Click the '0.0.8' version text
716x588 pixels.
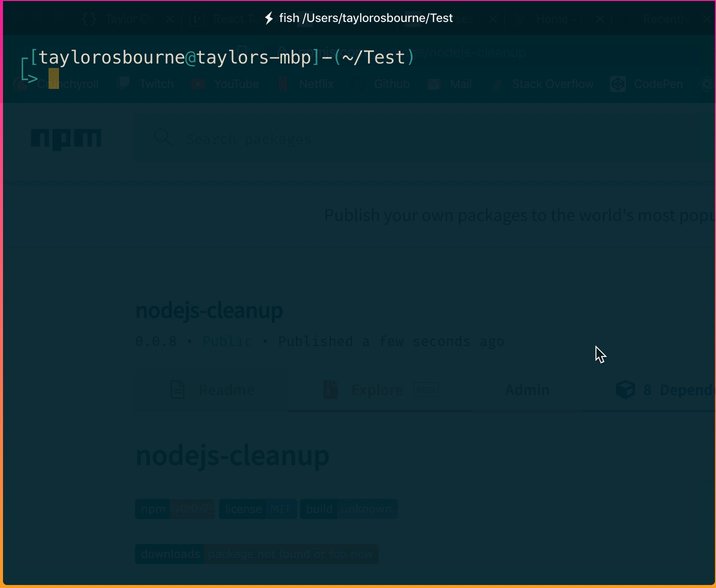156,341
